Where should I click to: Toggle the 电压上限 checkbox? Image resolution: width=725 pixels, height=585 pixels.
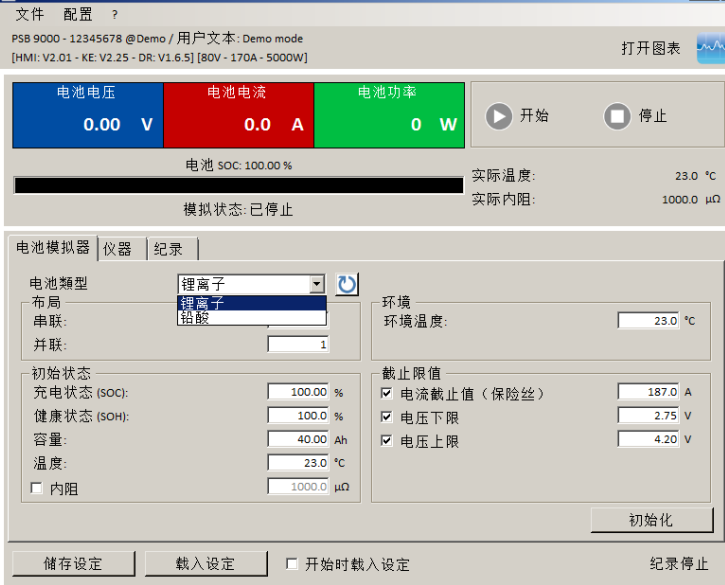point(387,441)
